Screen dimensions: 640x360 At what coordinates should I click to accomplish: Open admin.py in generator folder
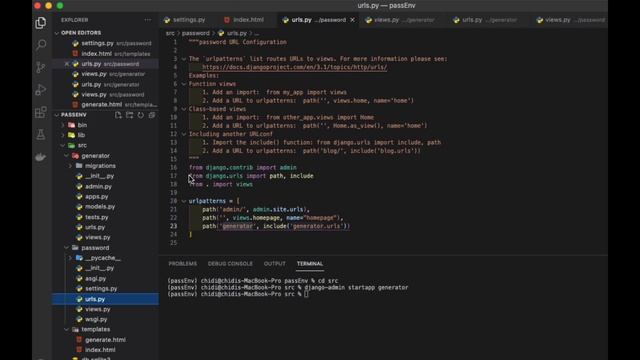(98, 187)
